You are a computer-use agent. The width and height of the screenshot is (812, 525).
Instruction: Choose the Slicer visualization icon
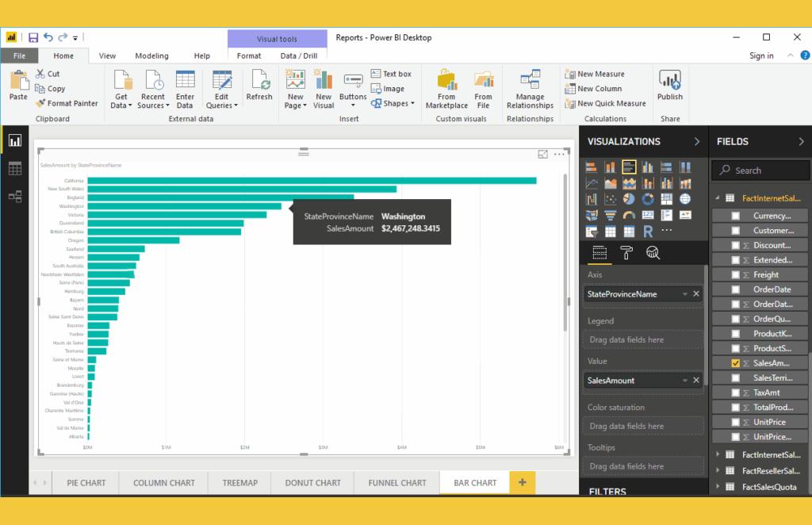[x=591, y=232]
